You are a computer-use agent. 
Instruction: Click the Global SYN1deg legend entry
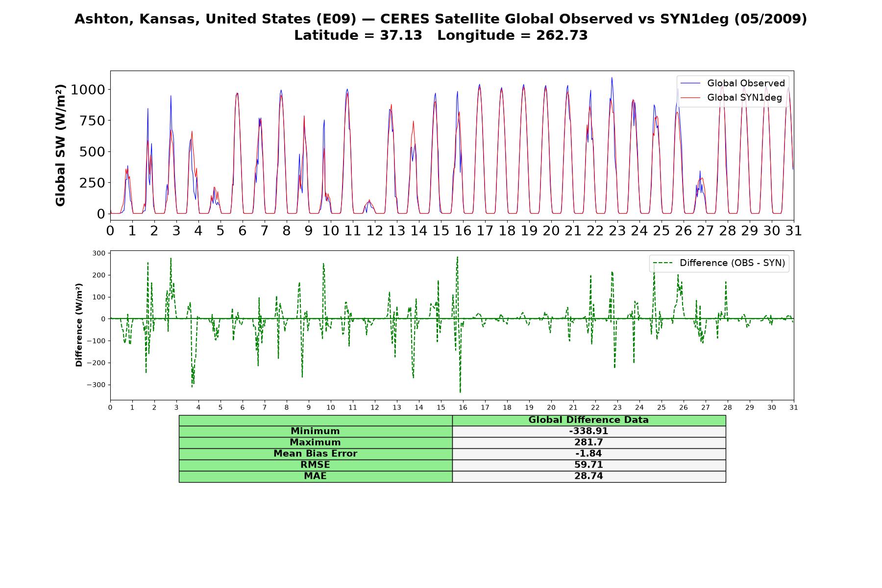coord(731,98)
